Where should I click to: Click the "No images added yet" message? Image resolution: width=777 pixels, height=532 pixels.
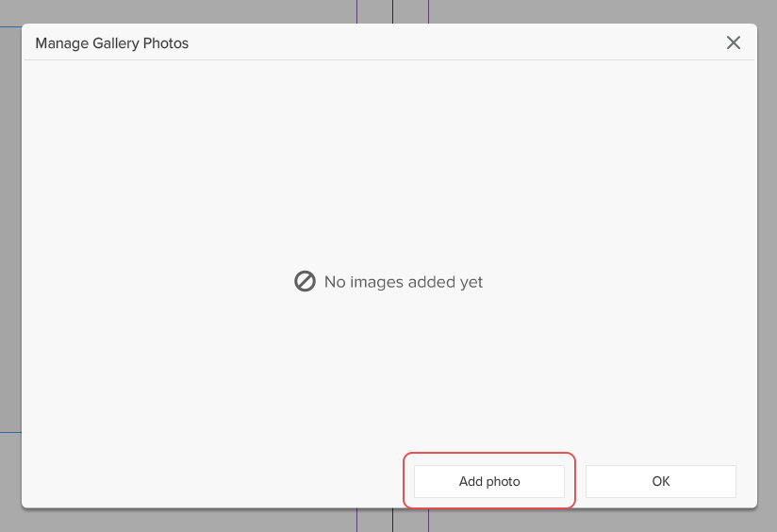pos(404,282)
